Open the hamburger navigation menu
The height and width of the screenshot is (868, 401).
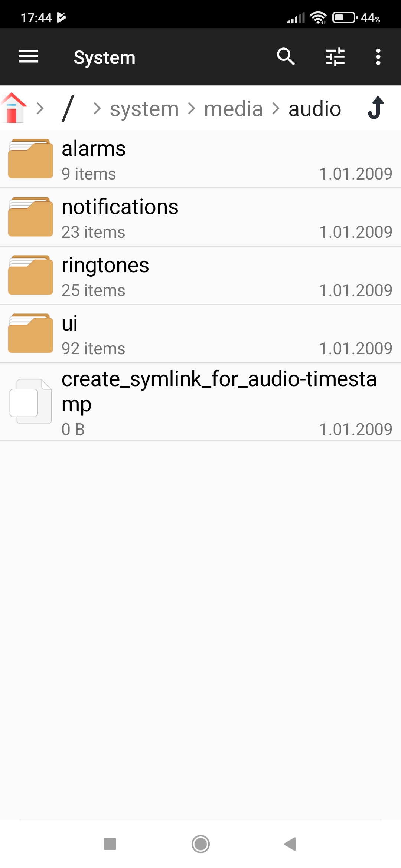click(x=29, y=57)
